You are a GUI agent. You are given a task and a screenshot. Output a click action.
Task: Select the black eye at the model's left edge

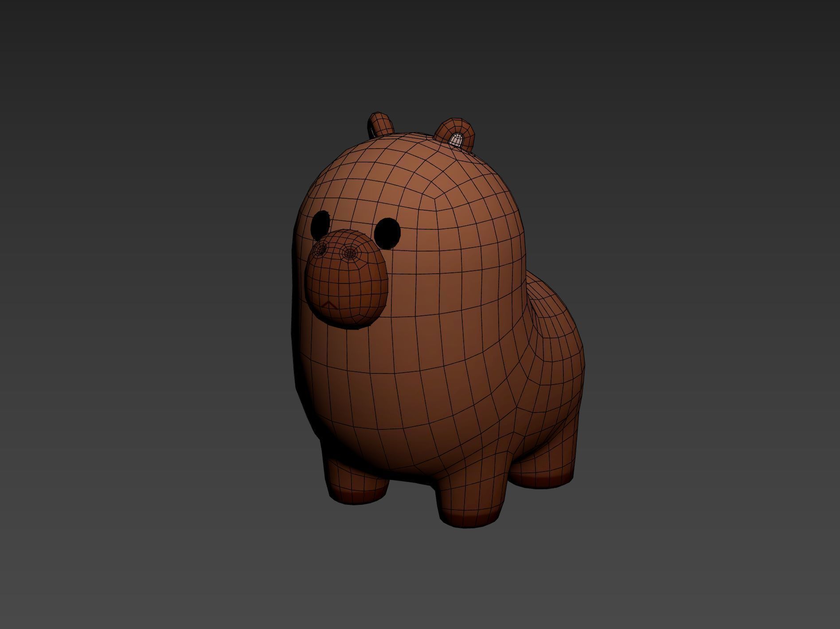click(320, 225)
